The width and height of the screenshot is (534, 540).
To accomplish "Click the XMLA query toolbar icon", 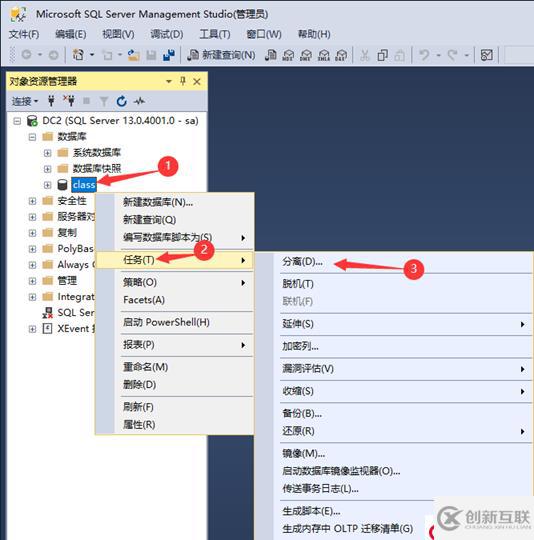I will coord(324,55).
